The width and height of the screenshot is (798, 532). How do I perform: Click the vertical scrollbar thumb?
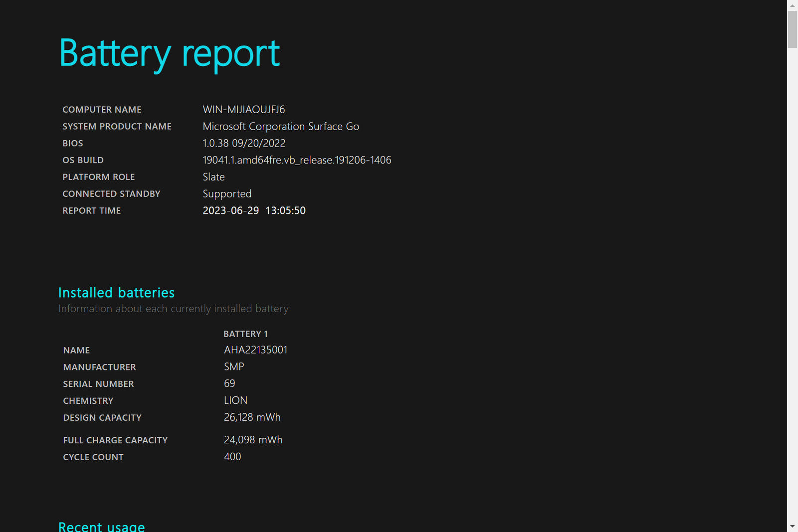(x=792, y=29)
